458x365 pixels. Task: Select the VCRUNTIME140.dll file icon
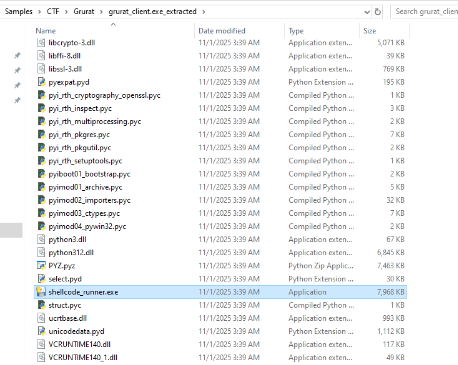pyautogui.click(x=41, y=344)
